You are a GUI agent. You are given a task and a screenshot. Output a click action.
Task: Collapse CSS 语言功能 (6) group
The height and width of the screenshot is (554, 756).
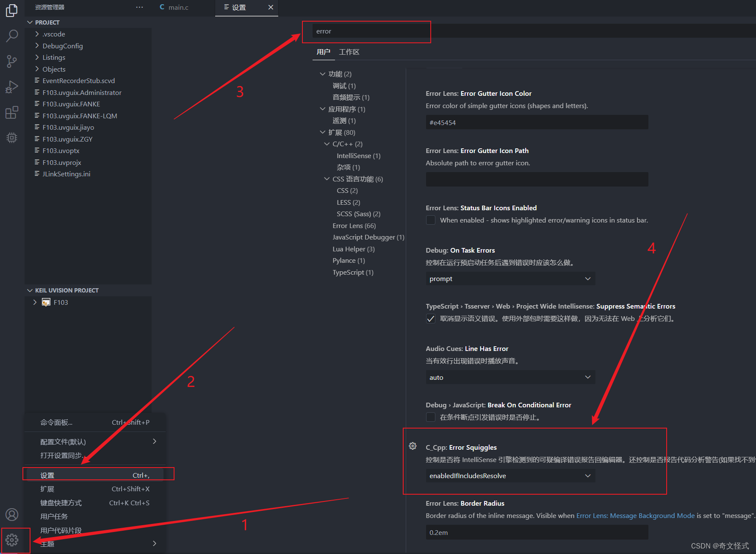click(327, 179)
